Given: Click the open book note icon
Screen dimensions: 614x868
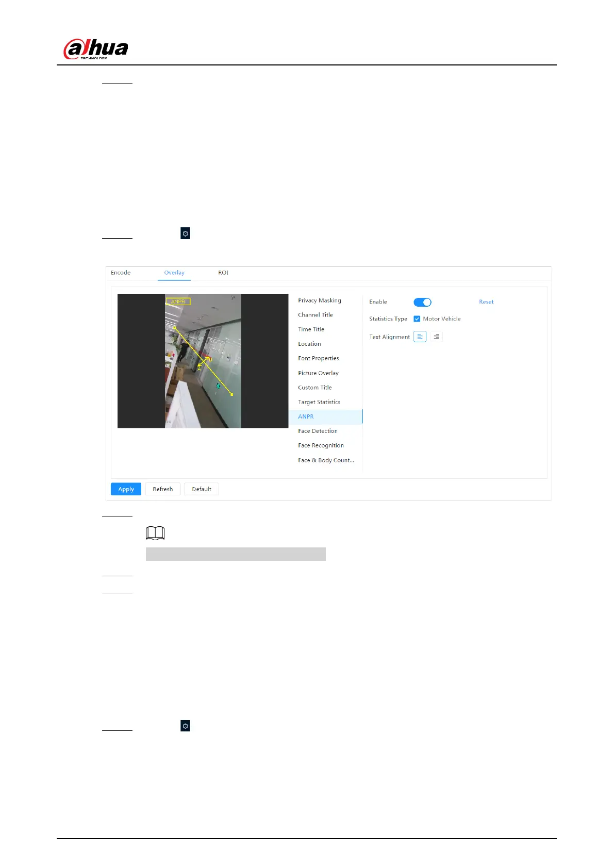Looking at the screenshot, I should [155, 533].
